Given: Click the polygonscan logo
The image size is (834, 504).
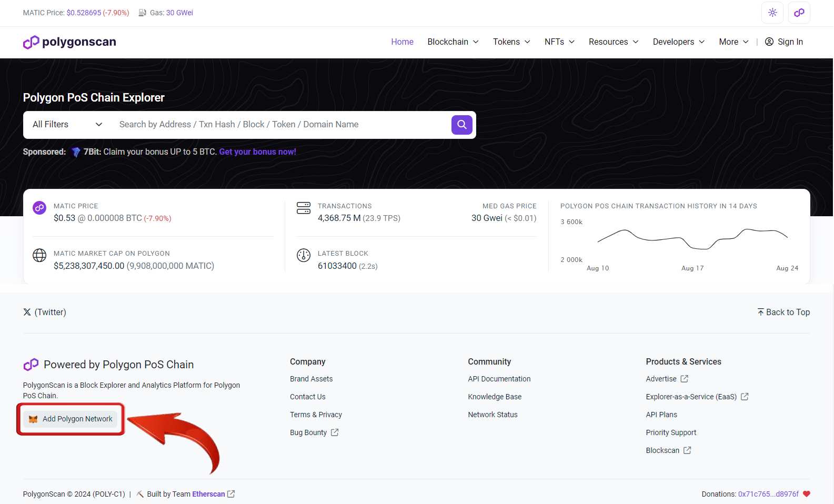Looking at the screenshot, I should pos(69,42).
